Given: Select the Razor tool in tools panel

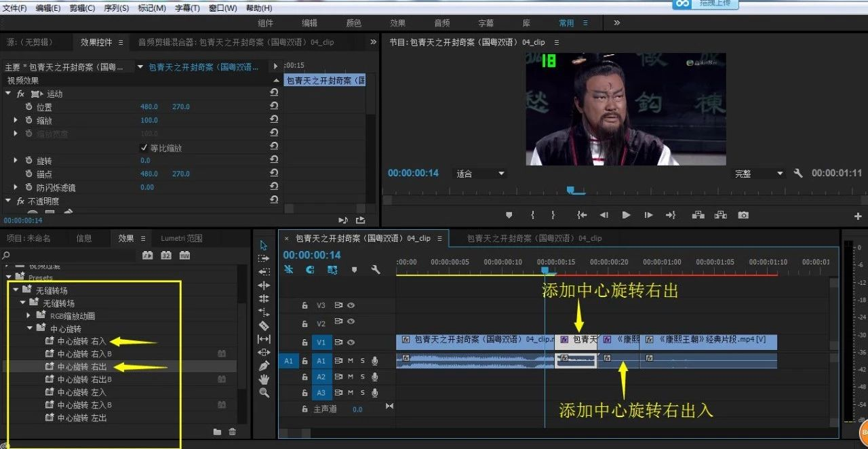Looking at the screenshot, I should pyautogui.click(x=264, y=326).
